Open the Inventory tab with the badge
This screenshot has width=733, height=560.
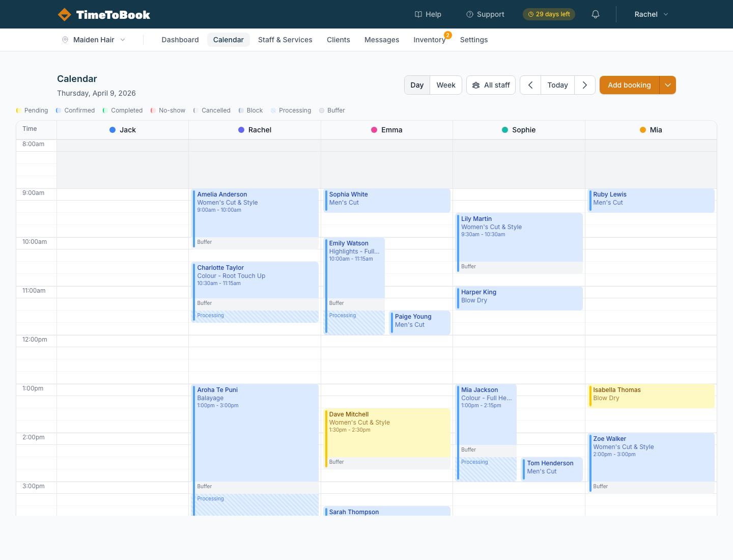(x=430, y=40)
